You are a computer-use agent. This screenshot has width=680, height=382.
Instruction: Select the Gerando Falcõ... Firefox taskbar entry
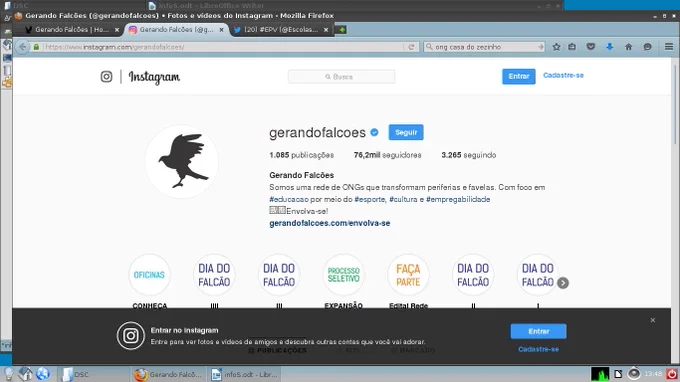pos(169,374)
